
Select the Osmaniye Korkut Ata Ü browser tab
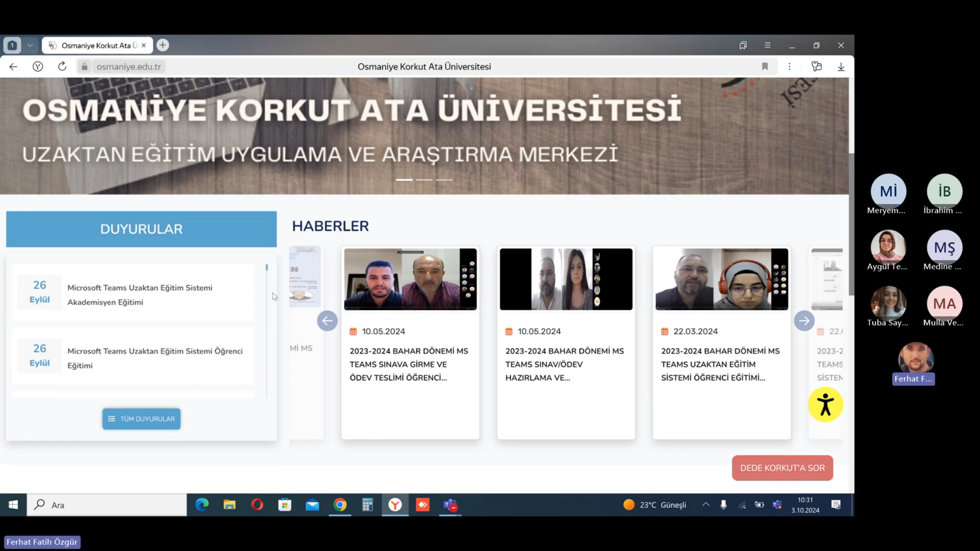click(97, 45)
